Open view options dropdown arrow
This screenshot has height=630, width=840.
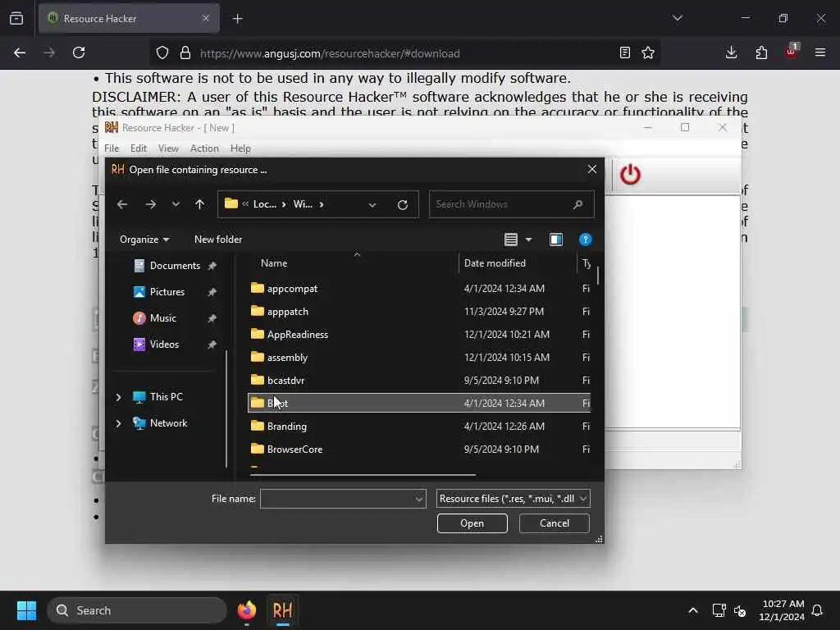click(x=529, y=240)
